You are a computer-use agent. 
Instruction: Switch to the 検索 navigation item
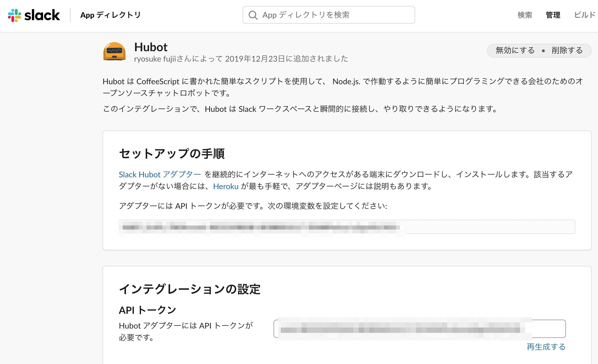point(525,15)
